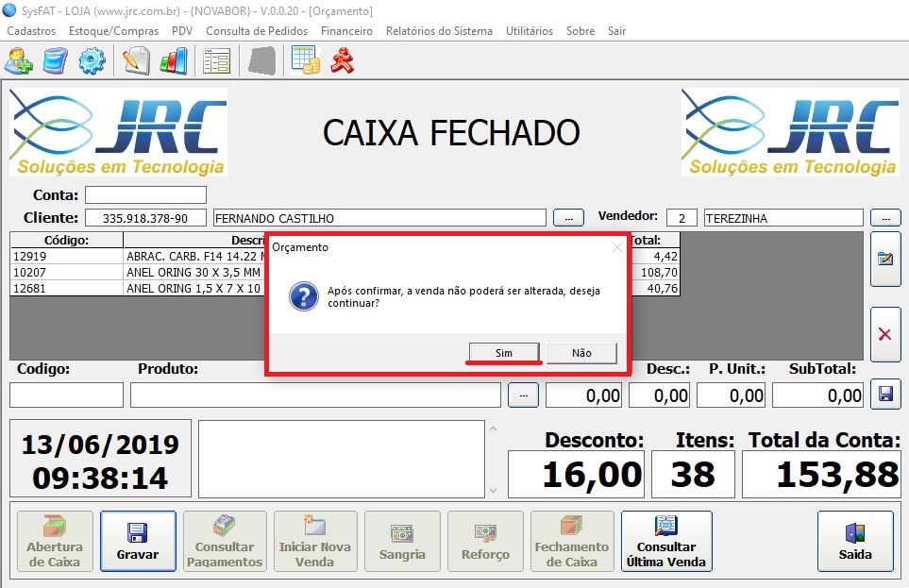
Task: Open the Vendedor lookup ellipsis button
Action: pyautogui.click(x=885, y=218)
